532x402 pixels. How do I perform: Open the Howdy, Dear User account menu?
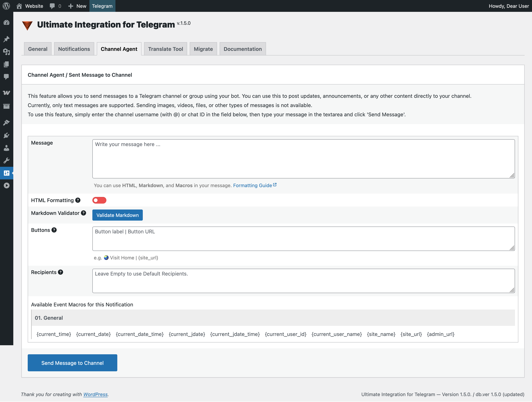(509, 6)
